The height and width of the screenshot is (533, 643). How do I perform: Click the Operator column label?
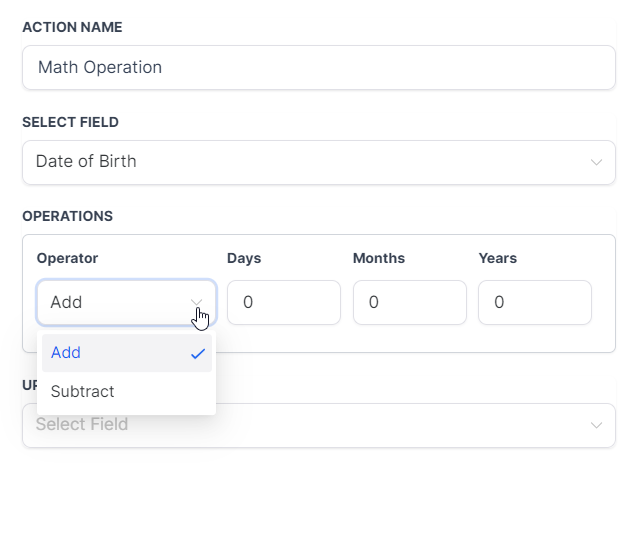(67, 258)
